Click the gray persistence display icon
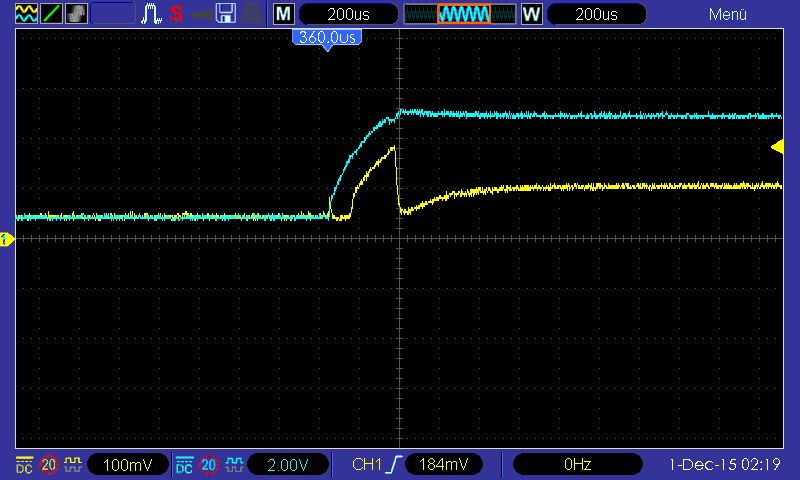800x480 pixels. click(76, 14)
